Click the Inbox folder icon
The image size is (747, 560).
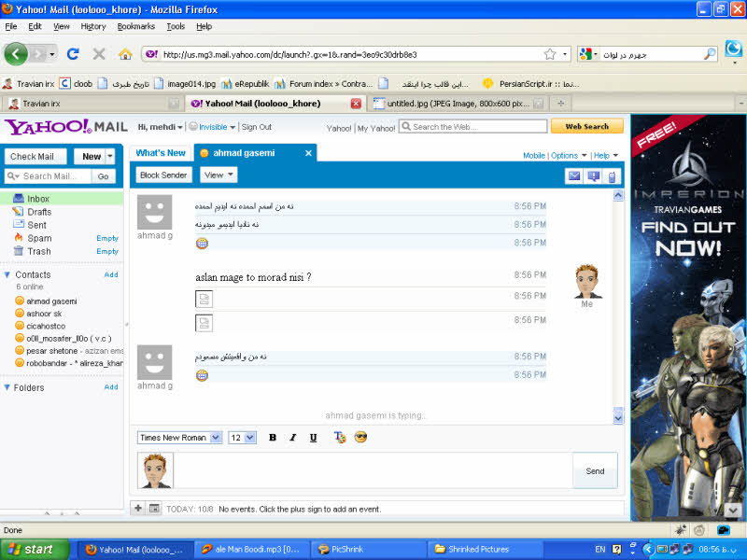pos(19,198)
